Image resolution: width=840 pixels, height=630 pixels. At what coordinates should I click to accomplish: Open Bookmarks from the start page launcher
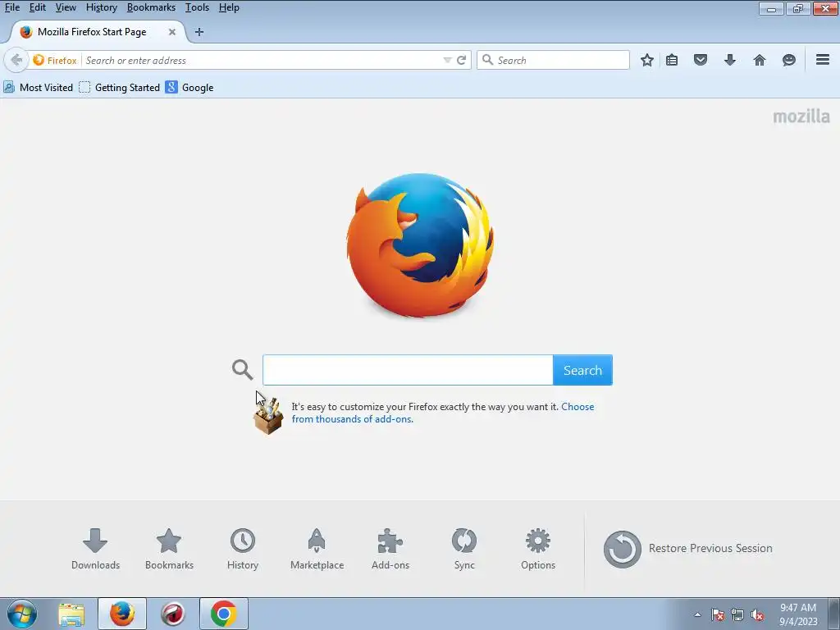(169, 549)
